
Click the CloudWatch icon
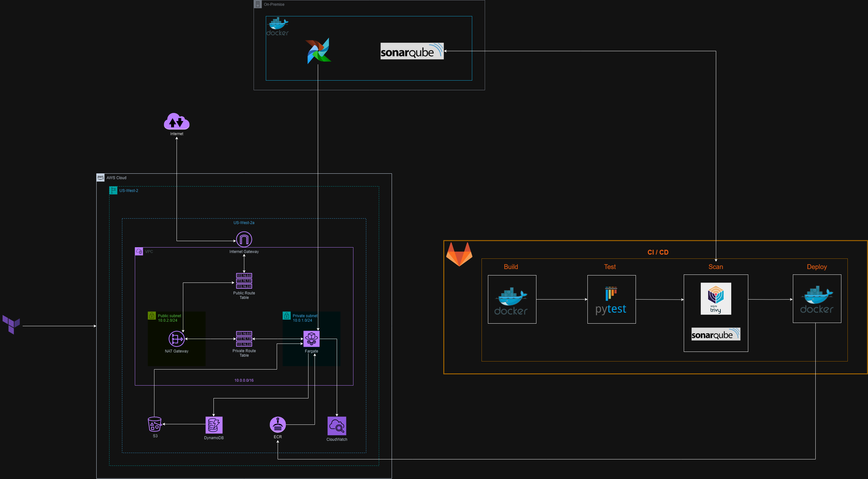point(337,426)
